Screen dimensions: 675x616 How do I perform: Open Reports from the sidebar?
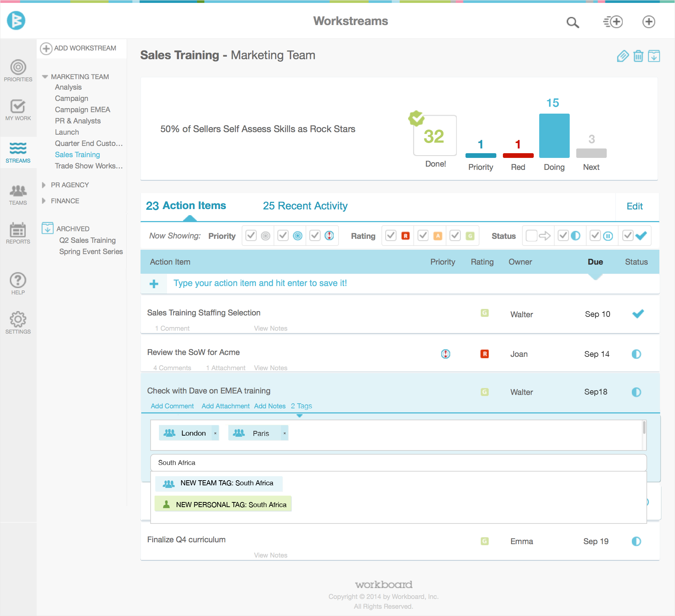point(18,233)
